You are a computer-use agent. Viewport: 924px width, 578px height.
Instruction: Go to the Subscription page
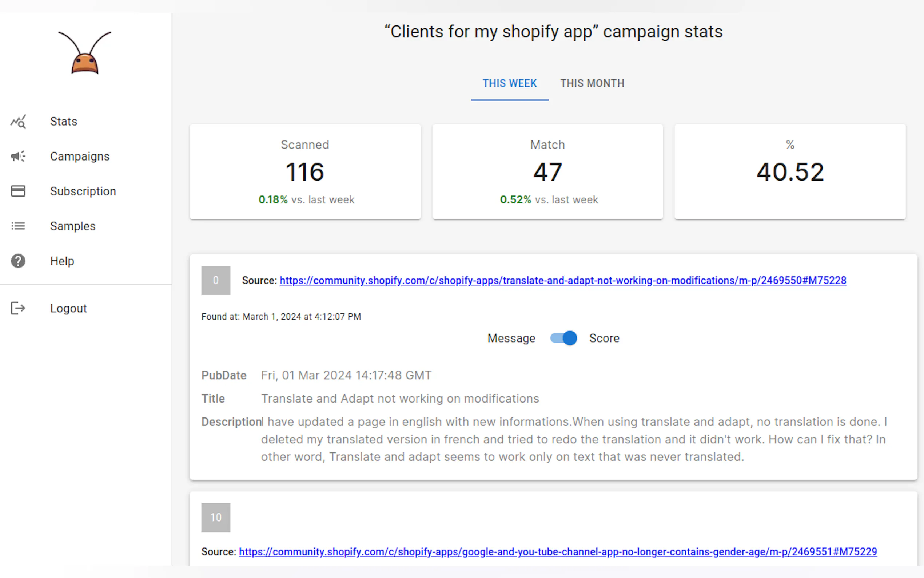[83, 191]
